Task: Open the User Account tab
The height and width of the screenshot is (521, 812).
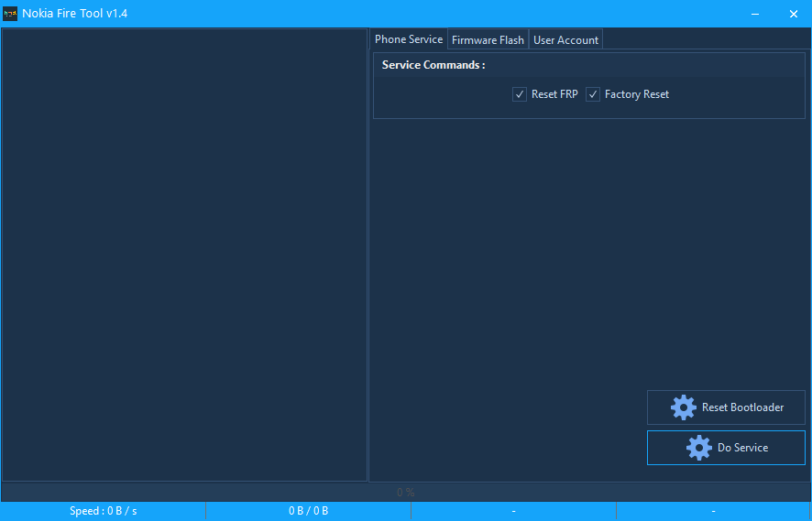Action: [x=565, y=40]
